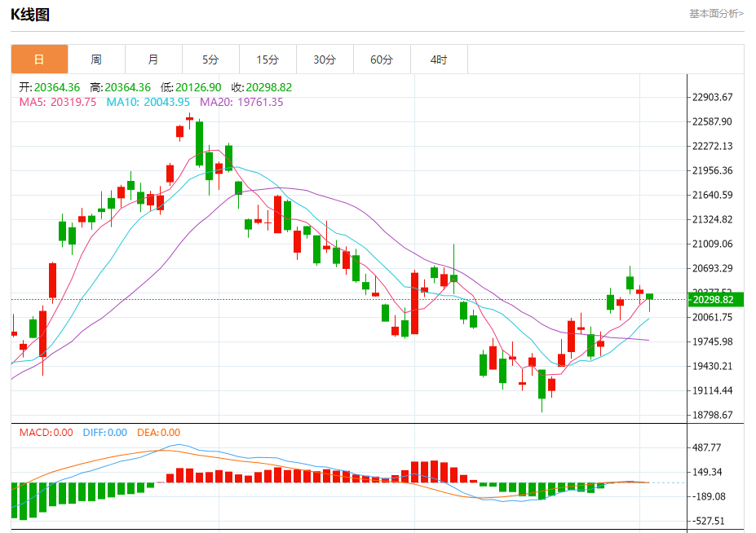Viewport: 756px width, 533px height.
Task: Click the K线图 heading
Action: pyautogui.click(x=30, y=15)
